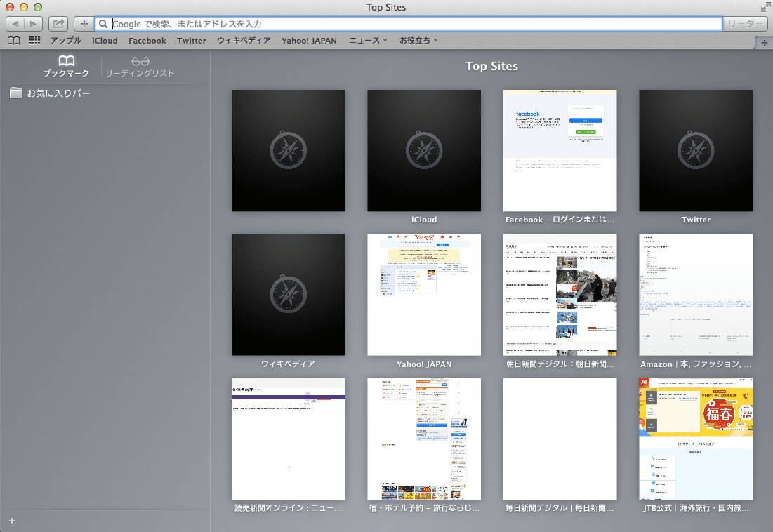Open the Amazon Top Sites thumbnail
This screenshot has width=773, height=532.
point(696,295)
